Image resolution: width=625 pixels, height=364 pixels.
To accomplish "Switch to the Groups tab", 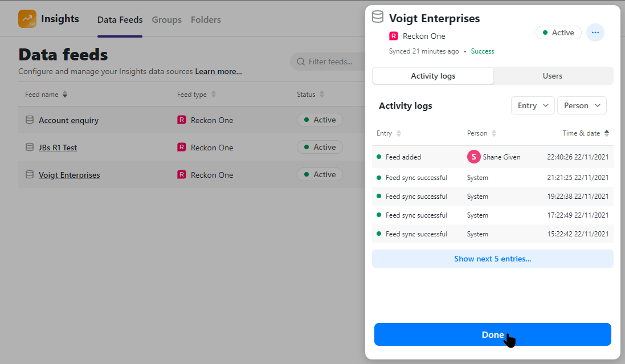I will click(x=166, y=19).
